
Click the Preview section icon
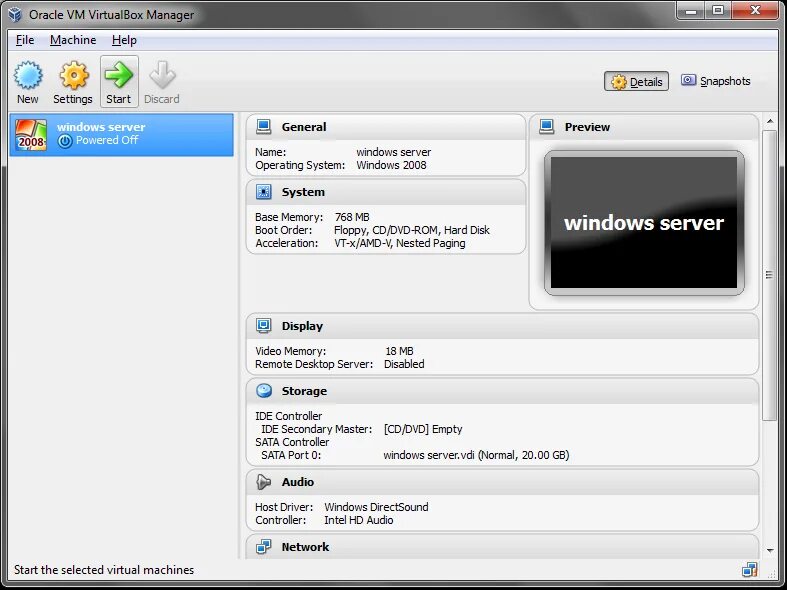(547, 127)
